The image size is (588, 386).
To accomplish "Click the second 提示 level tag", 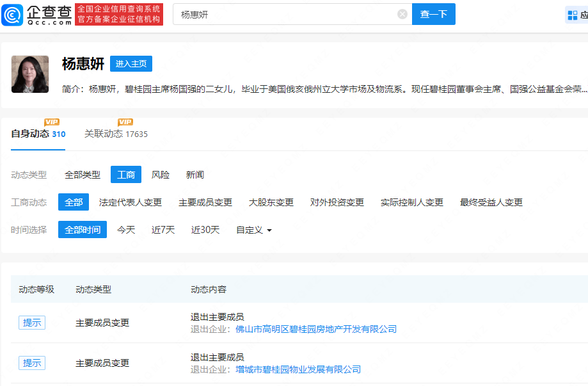I will (x=32, y=363).
